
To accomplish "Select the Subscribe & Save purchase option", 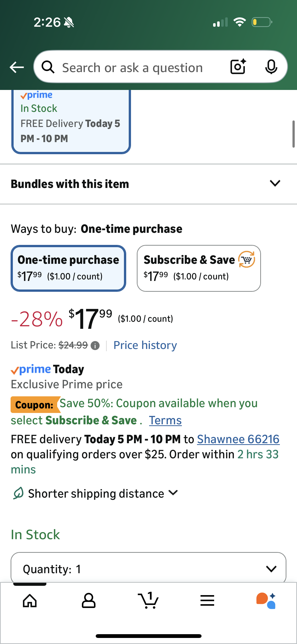I will pos(199,268).
